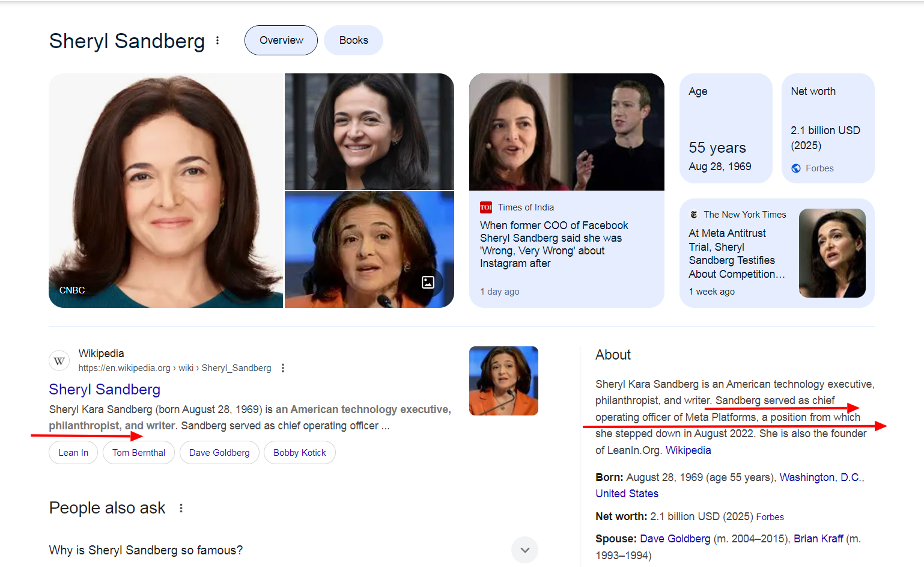Open the Brian Kraff spouse link

[x=818, y=539]
